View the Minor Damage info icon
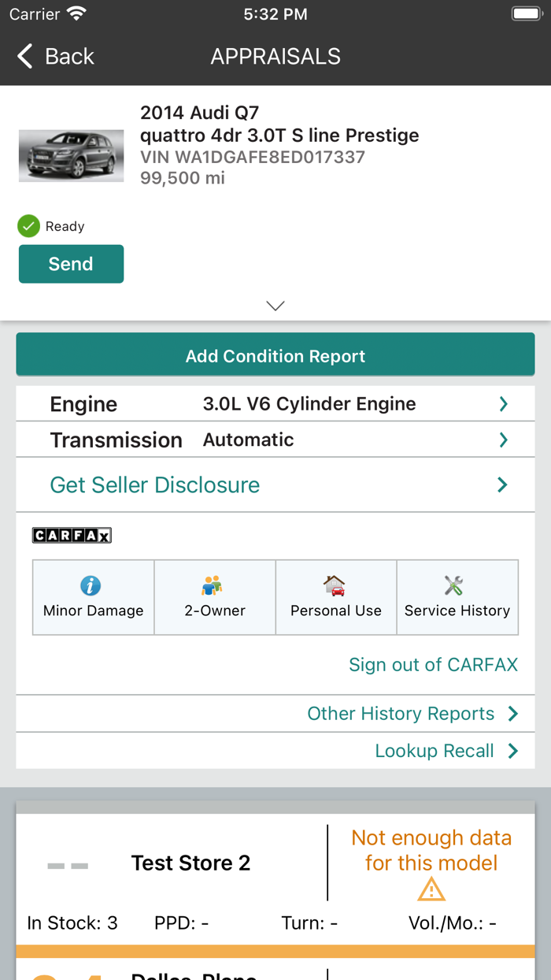 91,585
